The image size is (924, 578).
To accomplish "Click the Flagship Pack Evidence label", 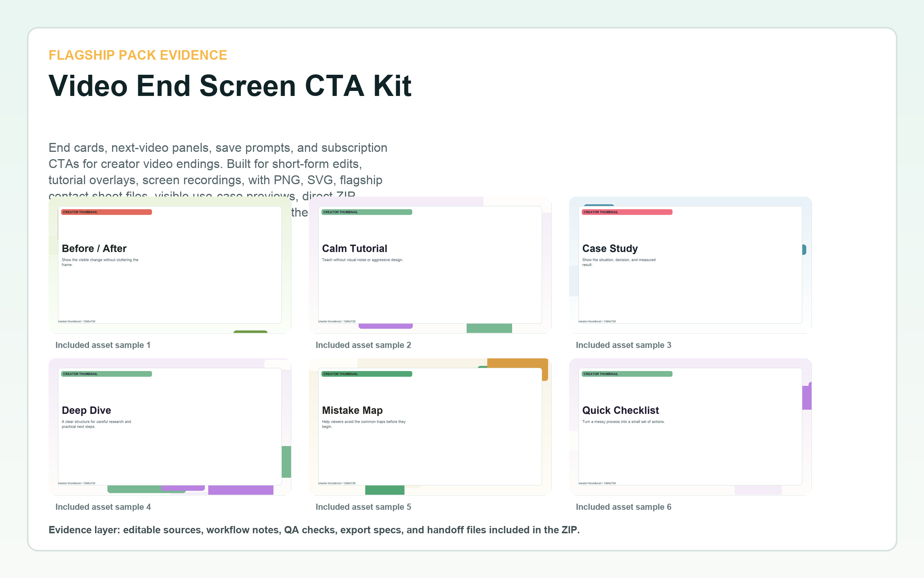I will point(138,55).
